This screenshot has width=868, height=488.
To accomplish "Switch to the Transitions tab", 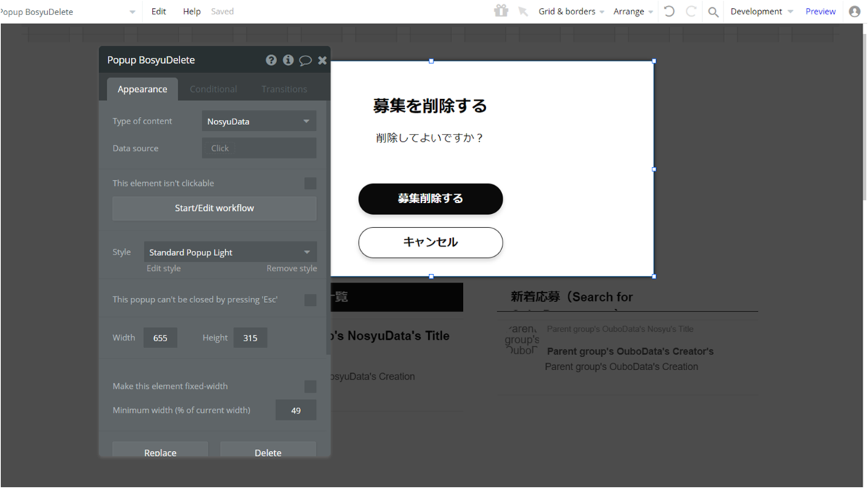I will [284, 89].
